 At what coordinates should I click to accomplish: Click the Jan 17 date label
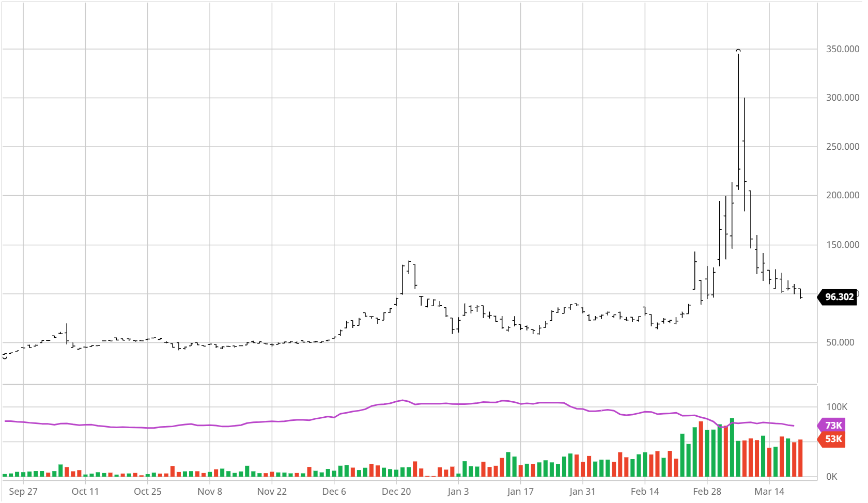point(520,492)
